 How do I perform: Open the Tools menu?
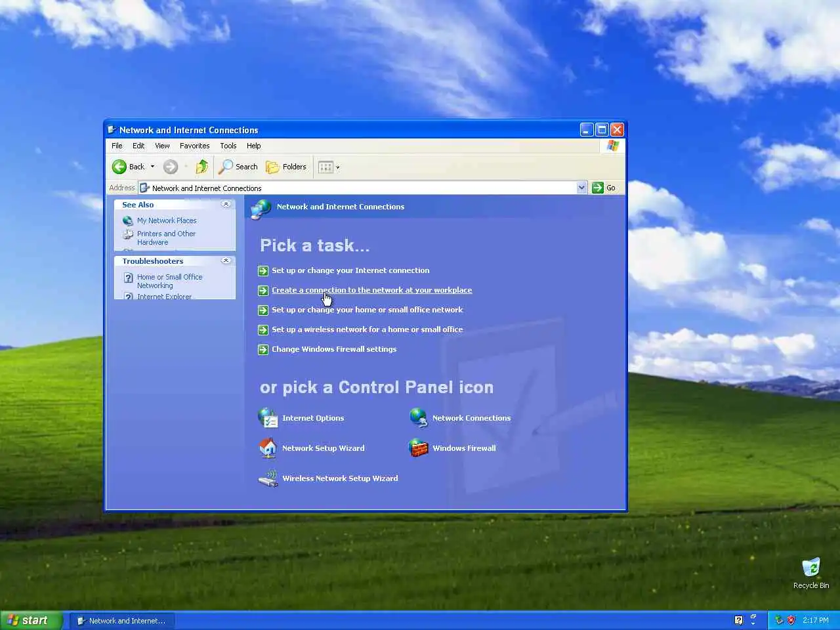click(228, 146)
